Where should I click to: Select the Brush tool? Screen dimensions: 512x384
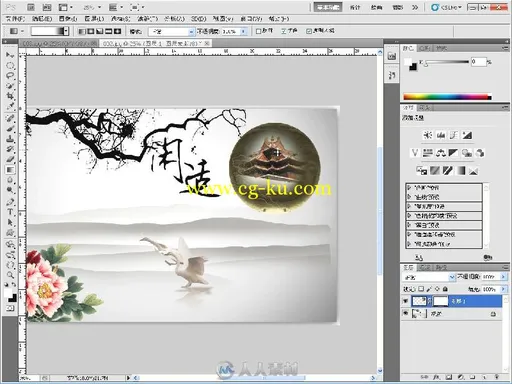coord(10,128)
